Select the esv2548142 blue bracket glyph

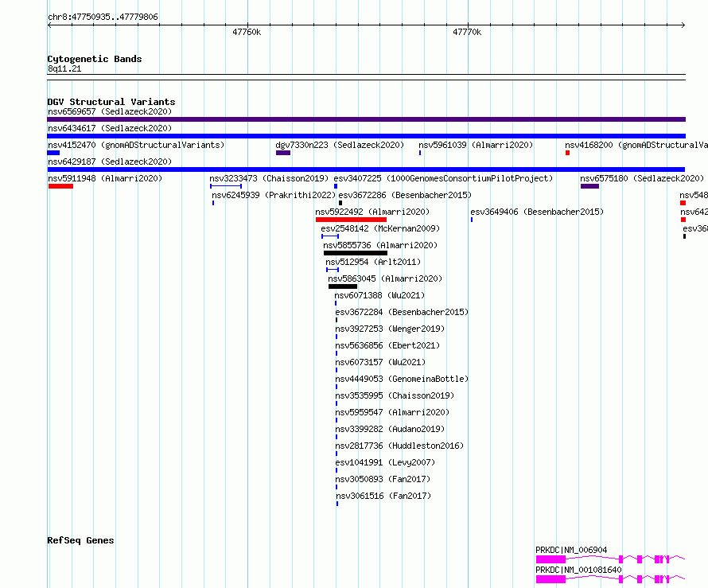[x=330, y=236]
